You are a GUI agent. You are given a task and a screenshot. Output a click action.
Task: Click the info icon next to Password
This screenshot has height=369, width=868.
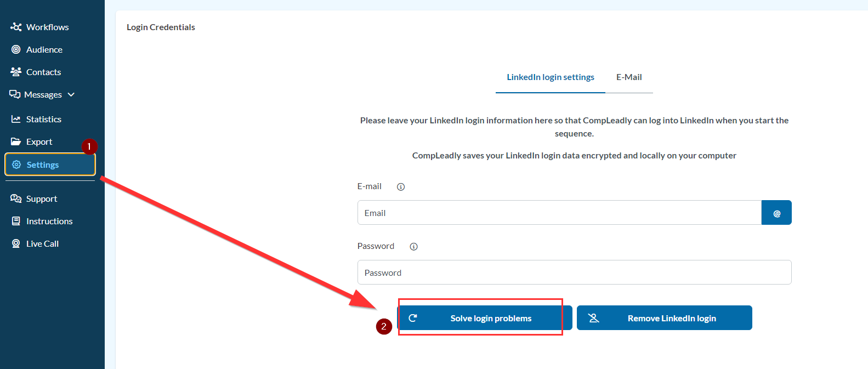coord(414,247)
